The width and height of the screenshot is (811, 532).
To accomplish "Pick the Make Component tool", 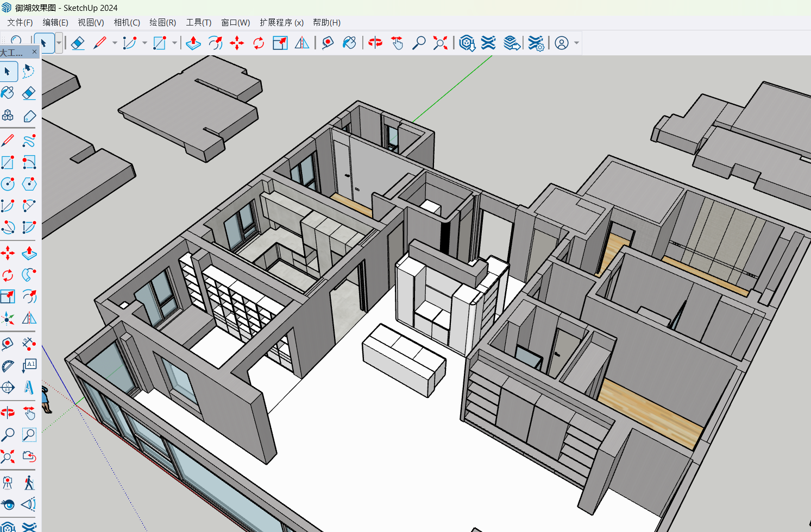I will pyautogui.click(x=8, y=116).
